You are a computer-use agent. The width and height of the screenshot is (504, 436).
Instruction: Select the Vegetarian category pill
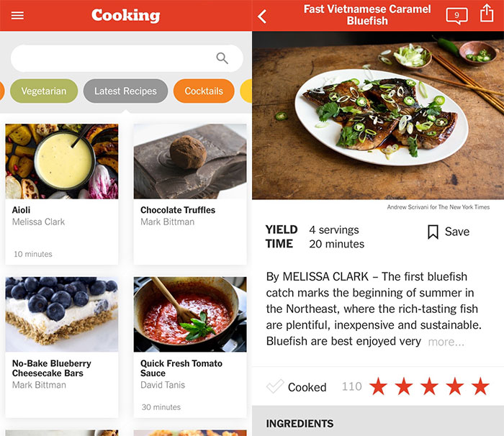[x=44, y=91]
